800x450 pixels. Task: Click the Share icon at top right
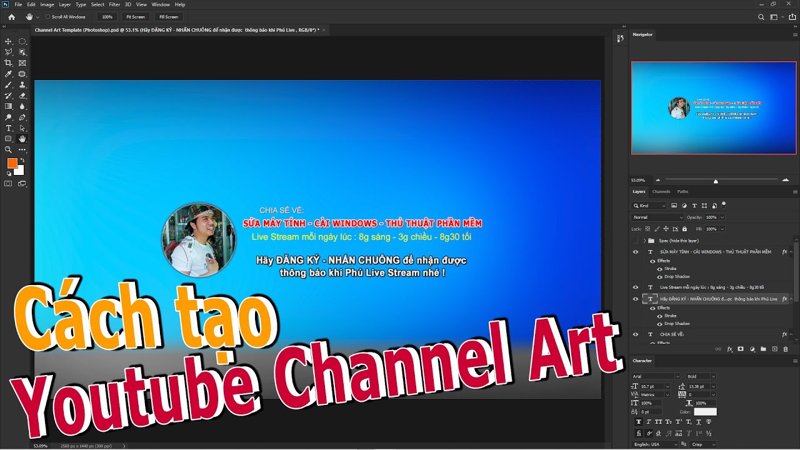click(792, 17)
